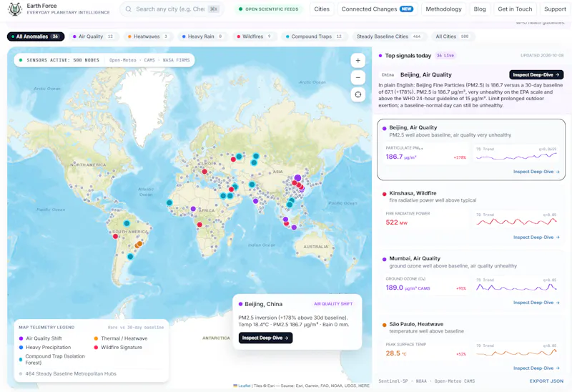This screenshot has width=572, height=392.
Task: Filter by Heavy Rain anomalies
Action: click(202, 36)
